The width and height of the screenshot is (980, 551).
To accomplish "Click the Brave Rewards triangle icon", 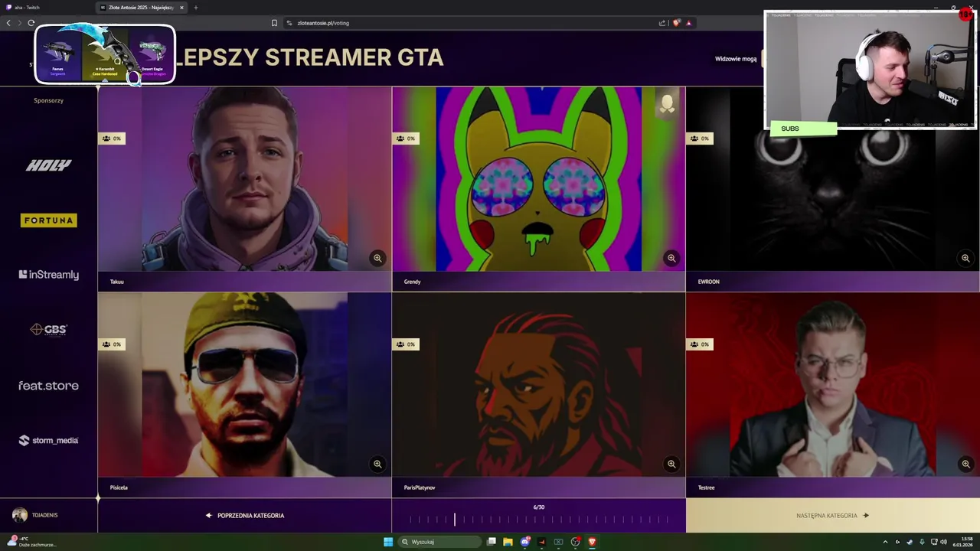I will coord(688,23).
